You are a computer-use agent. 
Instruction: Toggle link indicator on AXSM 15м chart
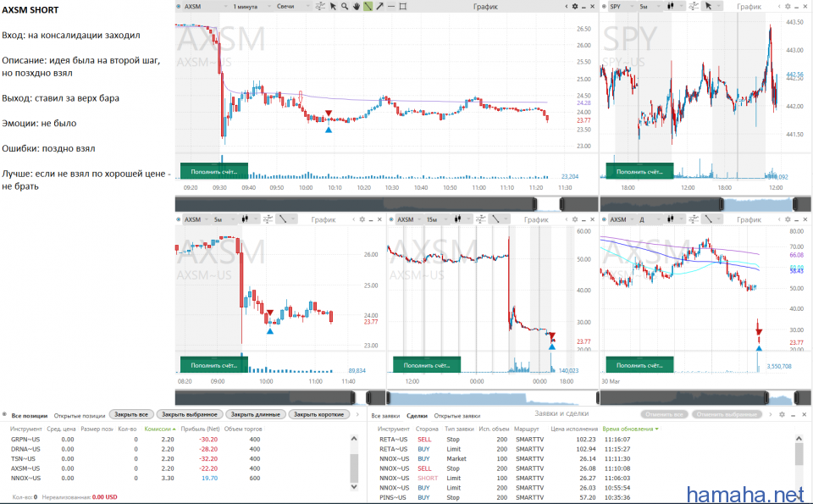pos(391,219)
